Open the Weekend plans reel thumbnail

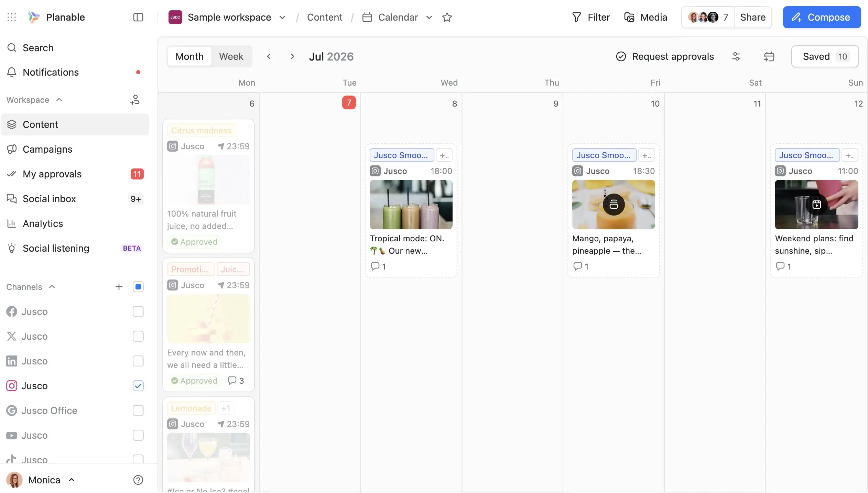(816, 205)
